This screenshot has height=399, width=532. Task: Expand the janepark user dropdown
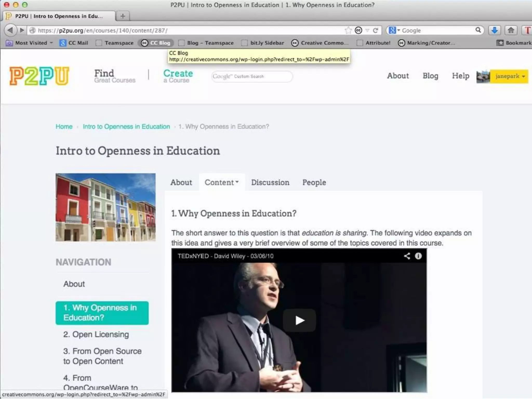(509, 76)
